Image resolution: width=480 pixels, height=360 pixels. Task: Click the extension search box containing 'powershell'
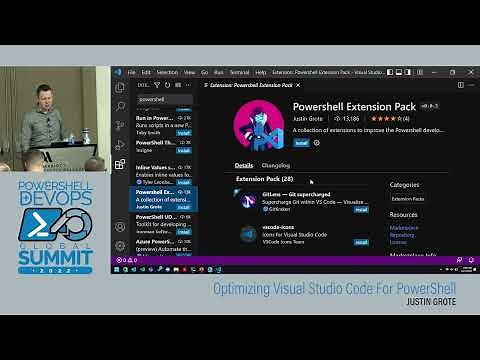[x=164, y=99]
